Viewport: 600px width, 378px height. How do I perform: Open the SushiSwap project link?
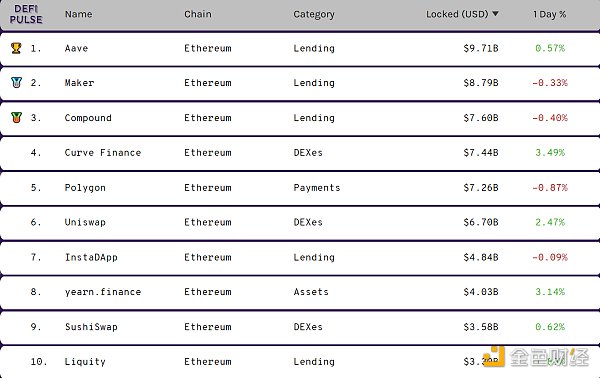tap(91, 327)
